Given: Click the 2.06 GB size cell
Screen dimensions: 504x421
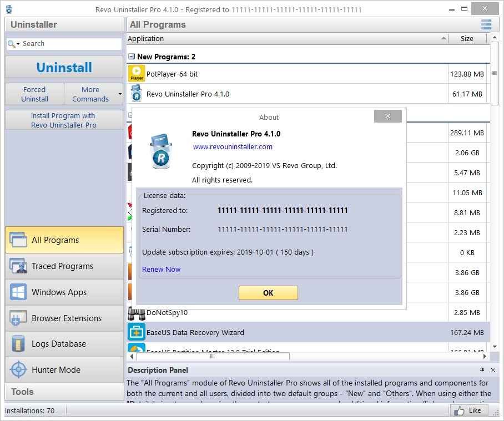Looking at the screenshot, I should 467,153.
